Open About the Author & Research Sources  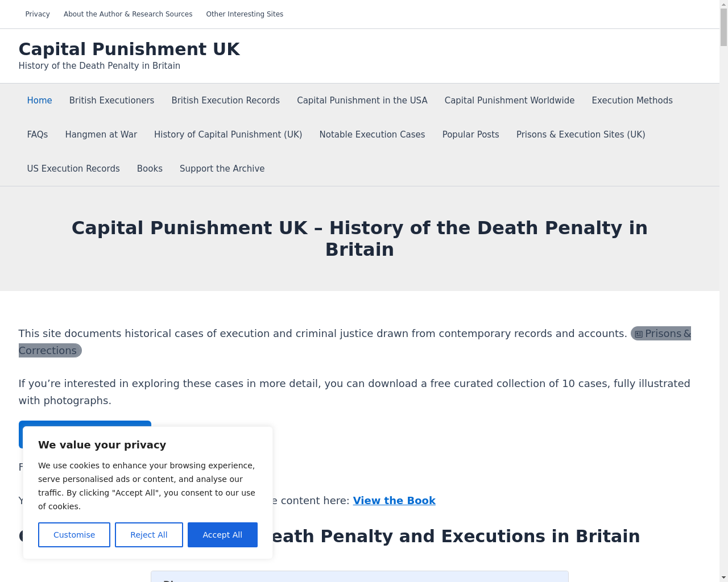[128, 14]
